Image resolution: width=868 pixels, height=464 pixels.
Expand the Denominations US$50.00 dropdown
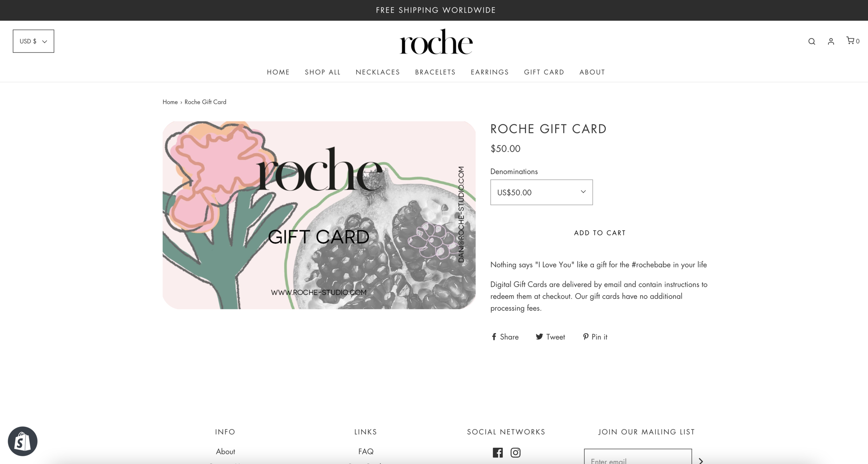[541, 192]
